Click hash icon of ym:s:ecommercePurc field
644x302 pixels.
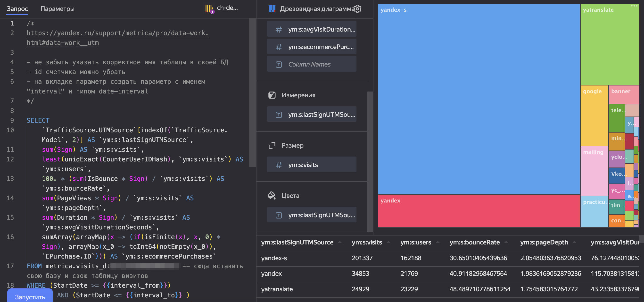pyautogui.click(x=279, y=47)
